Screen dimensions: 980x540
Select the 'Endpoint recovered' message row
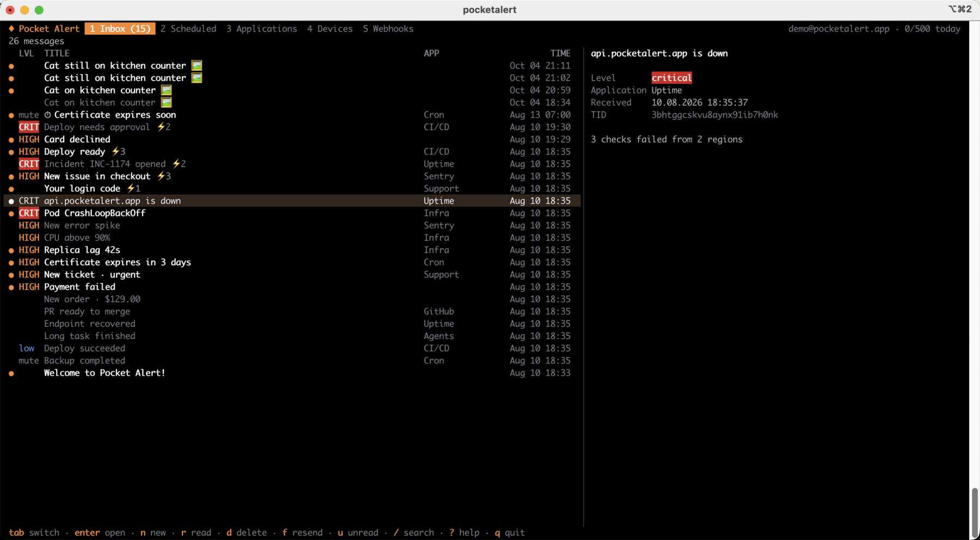pyautogui.click(x=292, y=324)
